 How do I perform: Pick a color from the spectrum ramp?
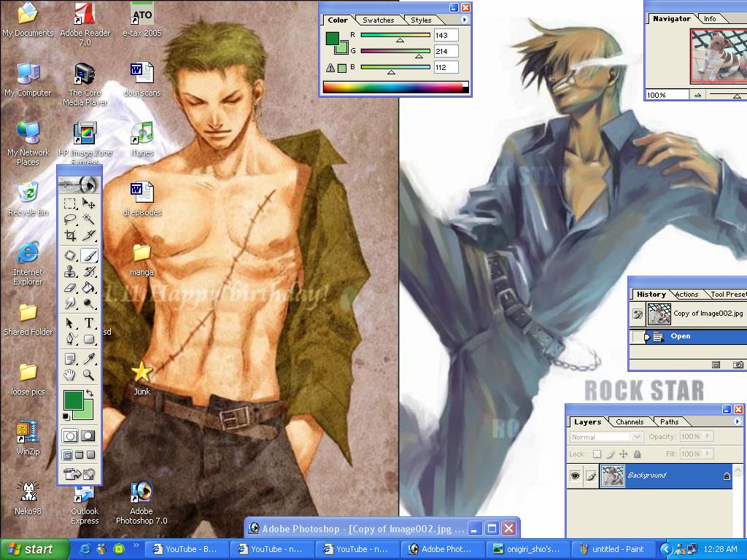[x=394, y=86]
